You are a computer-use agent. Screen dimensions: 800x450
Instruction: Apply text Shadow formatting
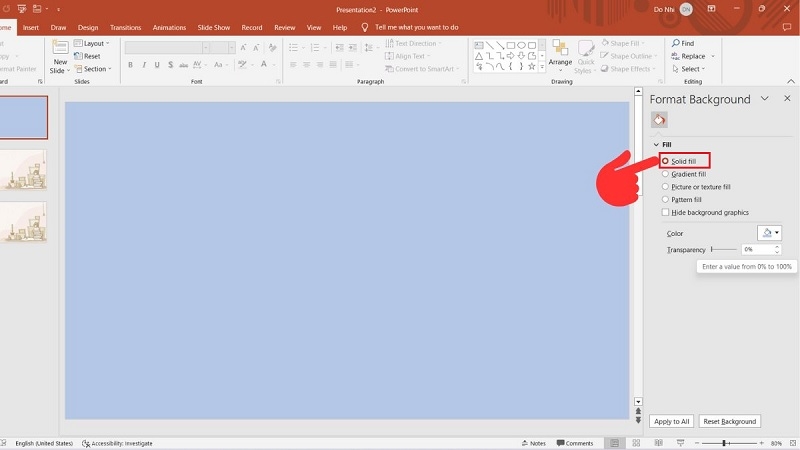170,65
